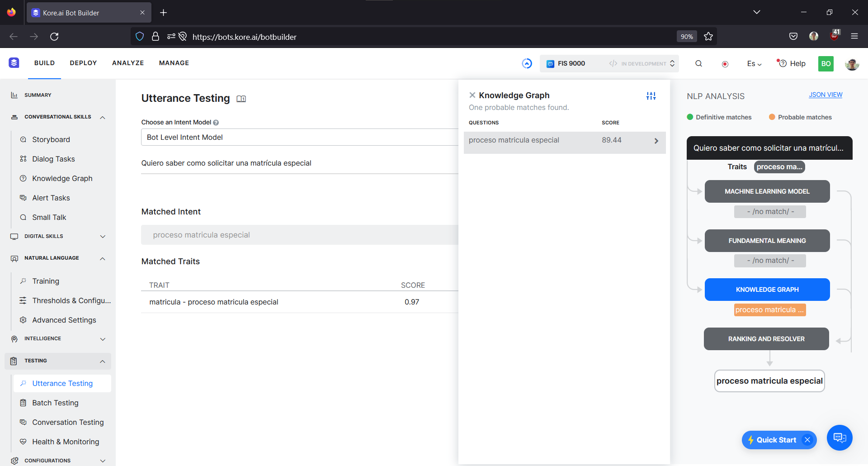Dismiss the Quick Start button
The image size is (868, 466).
807,440
